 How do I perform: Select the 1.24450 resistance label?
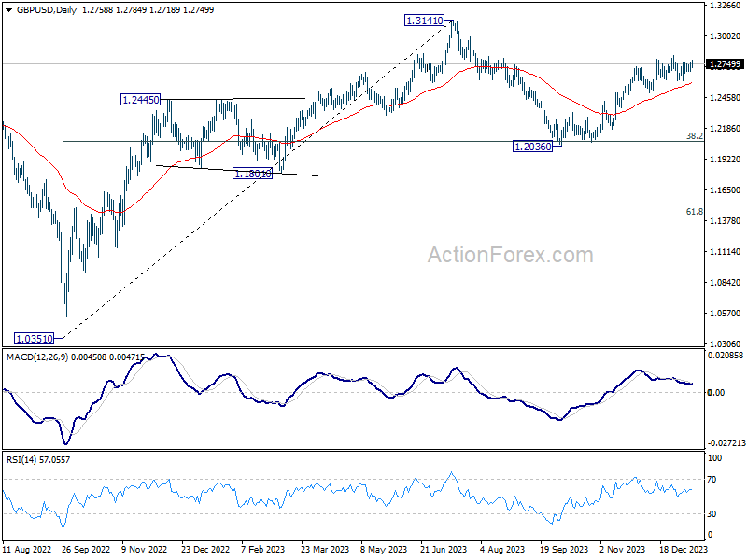point(141,99)
